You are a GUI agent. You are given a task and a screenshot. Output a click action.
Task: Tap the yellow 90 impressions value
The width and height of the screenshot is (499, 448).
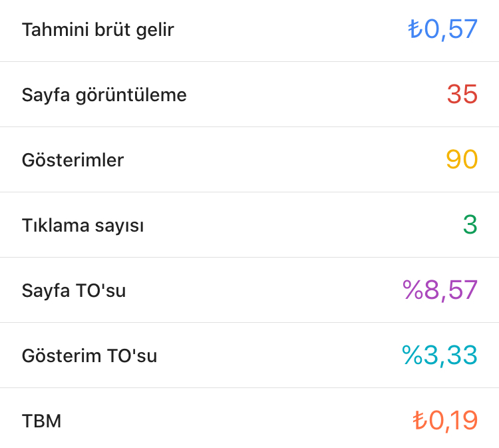click(462, 160)
